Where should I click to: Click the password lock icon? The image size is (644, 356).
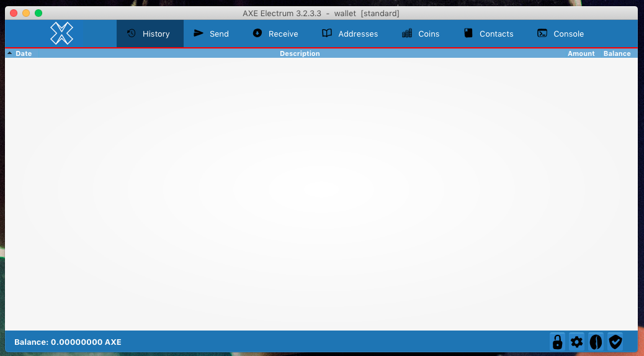(x=557, y=342)
